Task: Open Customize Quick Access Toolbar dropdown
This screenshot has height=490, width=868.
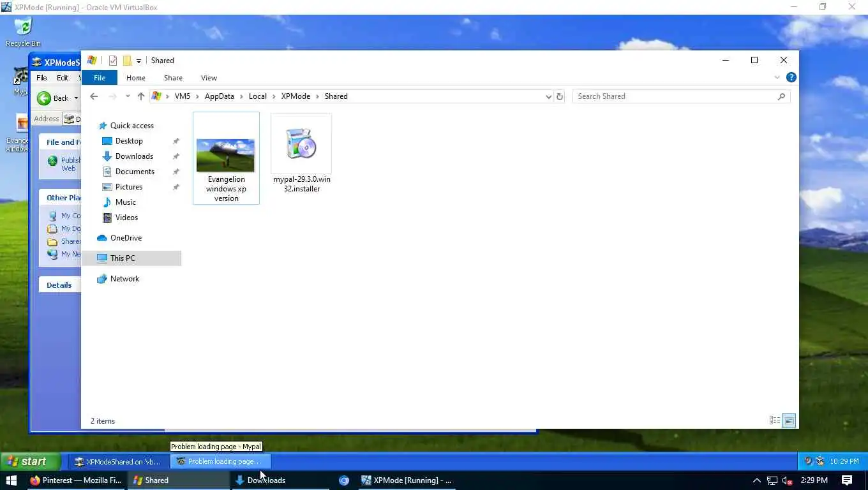Action: click(x=138, y=61)
